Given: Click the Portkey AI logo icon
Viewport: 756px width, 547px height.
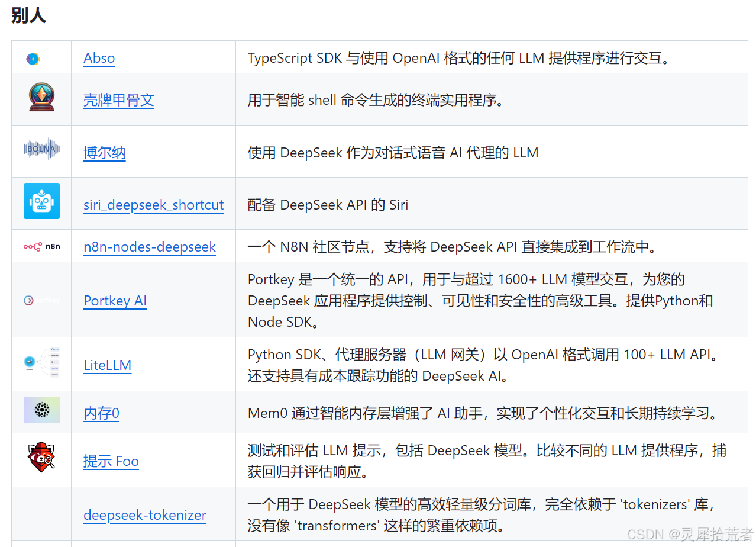Looking at the screenshot, I should [x=41, y=300].
